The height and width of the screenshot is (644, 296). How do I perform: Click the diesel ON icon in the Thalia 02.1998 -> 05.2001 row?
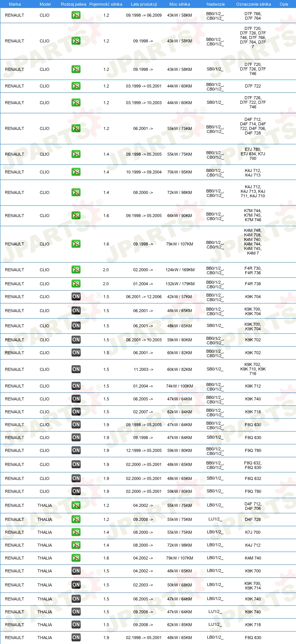pos(76,638)
